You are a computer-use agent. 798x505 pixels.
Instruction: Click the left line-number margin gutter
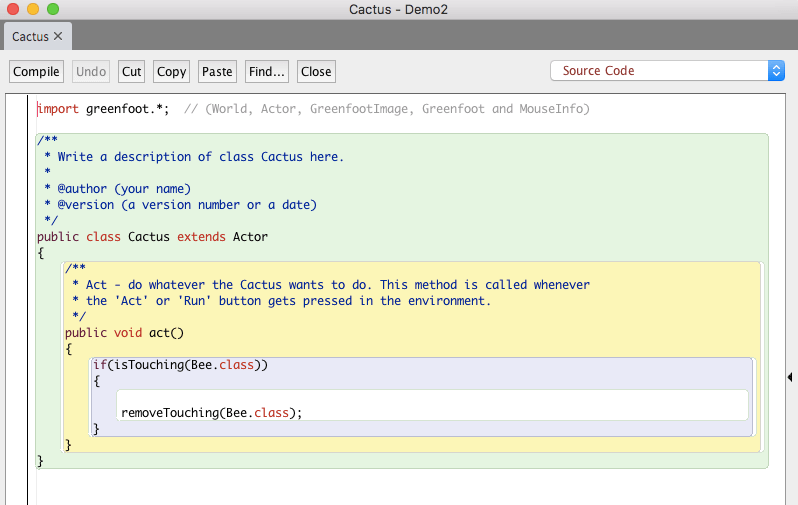tap(16, 299)
